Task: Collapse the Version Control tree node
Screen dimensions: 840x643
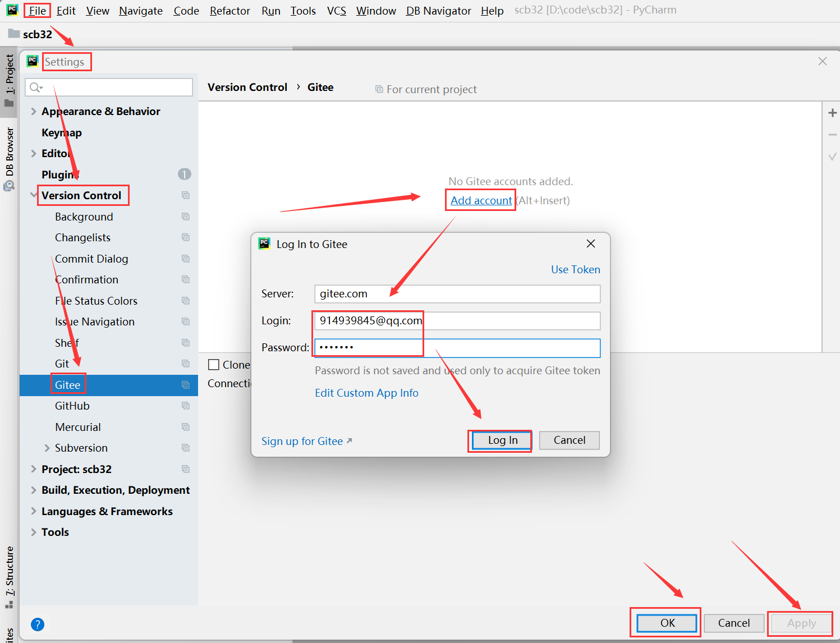Action: click(34, 195)
